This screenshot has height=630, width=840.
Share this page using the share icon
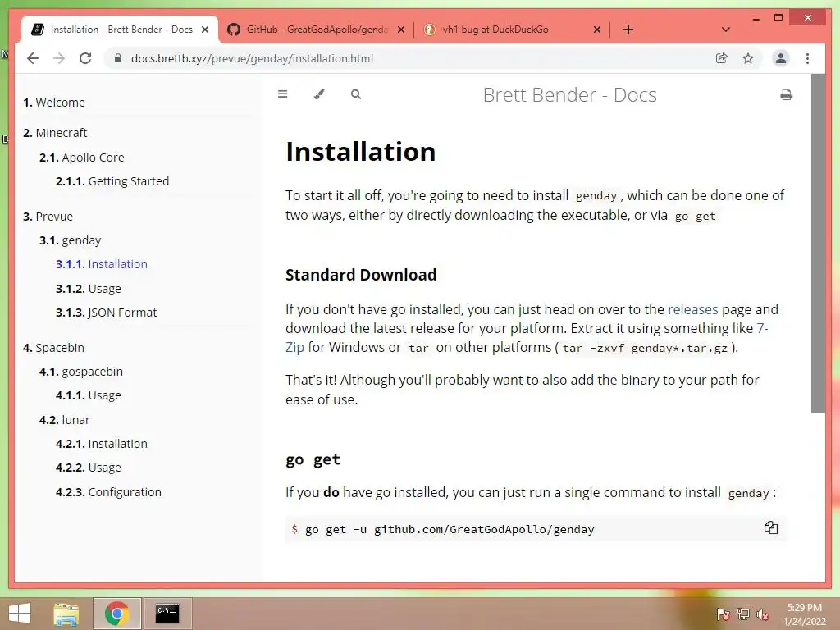[x=722, y=58]
